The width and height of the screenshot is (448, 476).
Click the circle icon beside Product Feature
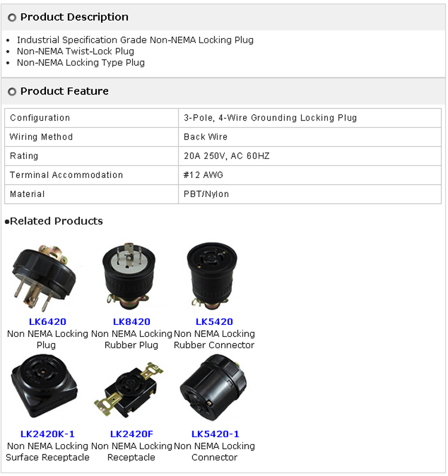tap(12, 92)
